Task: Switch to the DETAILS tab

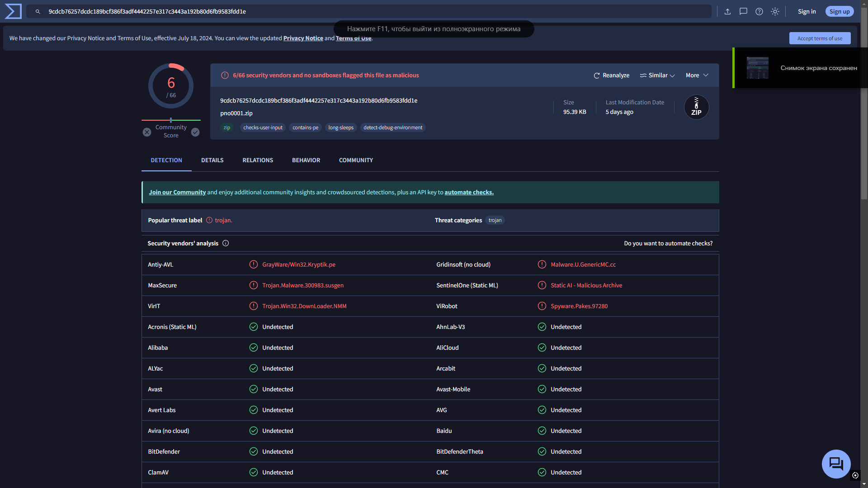Action: (212, 160)
